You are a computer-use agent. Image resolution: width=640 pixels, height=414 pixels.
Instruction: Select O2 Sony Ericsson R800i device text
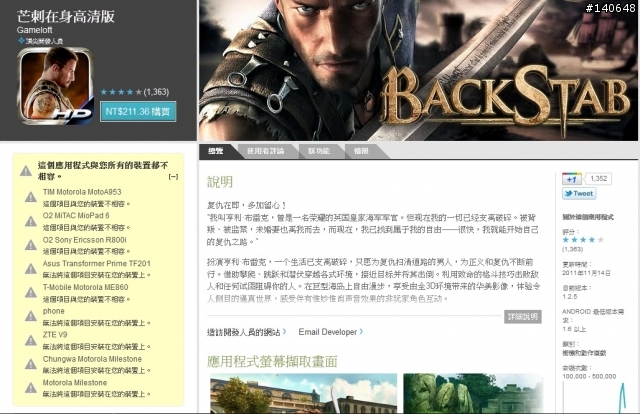tap(84, 240)
